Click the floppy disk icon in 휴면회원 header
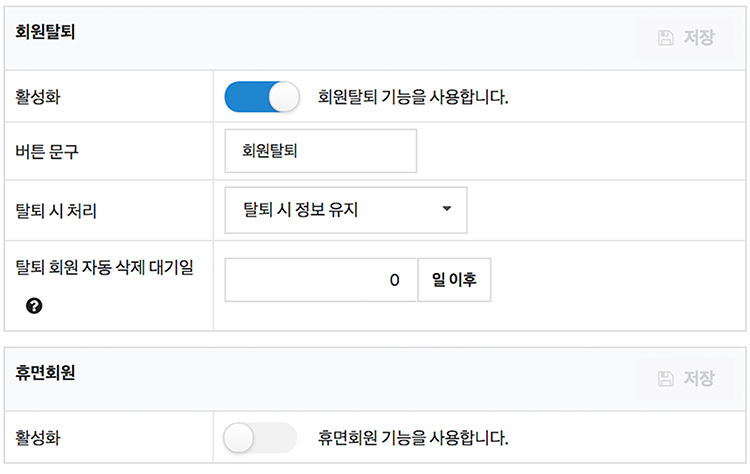 tap(665, 378)
